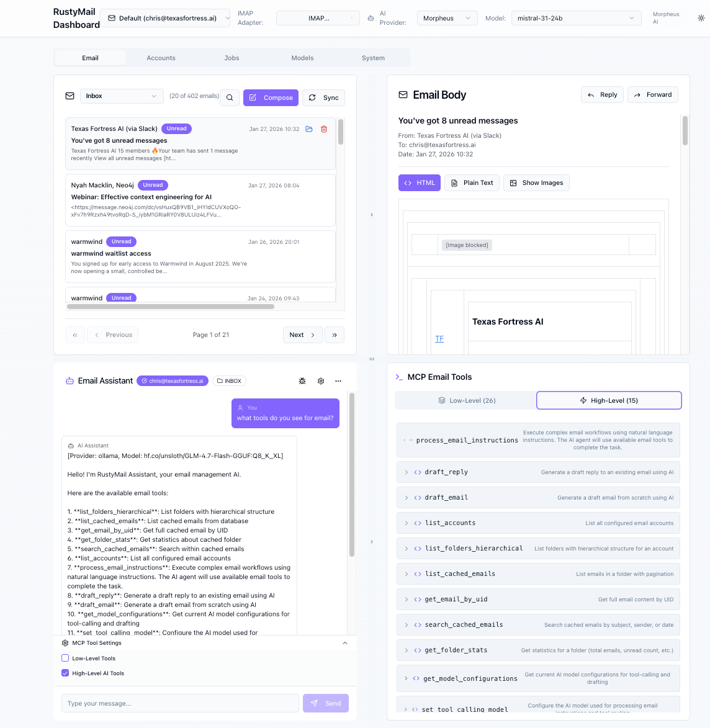Click the Compose button
The height and width of the screenshot is (728, 710).
click(x=271, y=97)
